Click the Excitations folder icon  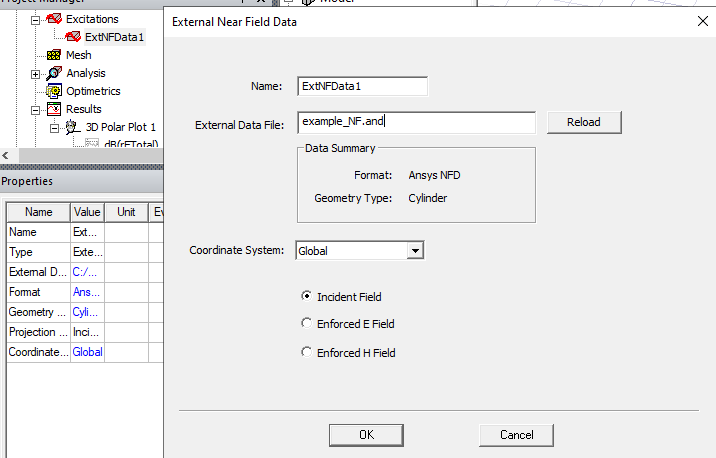[x=54, y=19]
